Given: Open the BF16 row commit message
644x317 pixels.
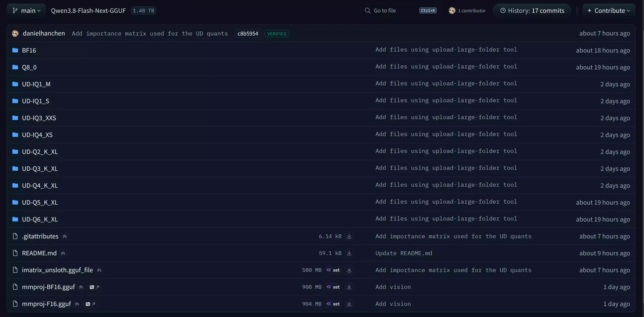Looking at the screenshot, I should tap(446, 50).
